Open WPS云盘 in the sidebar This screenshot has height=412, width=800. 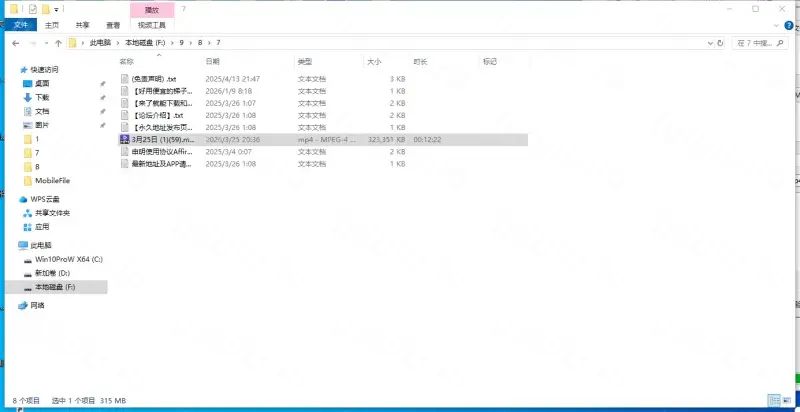45,199
